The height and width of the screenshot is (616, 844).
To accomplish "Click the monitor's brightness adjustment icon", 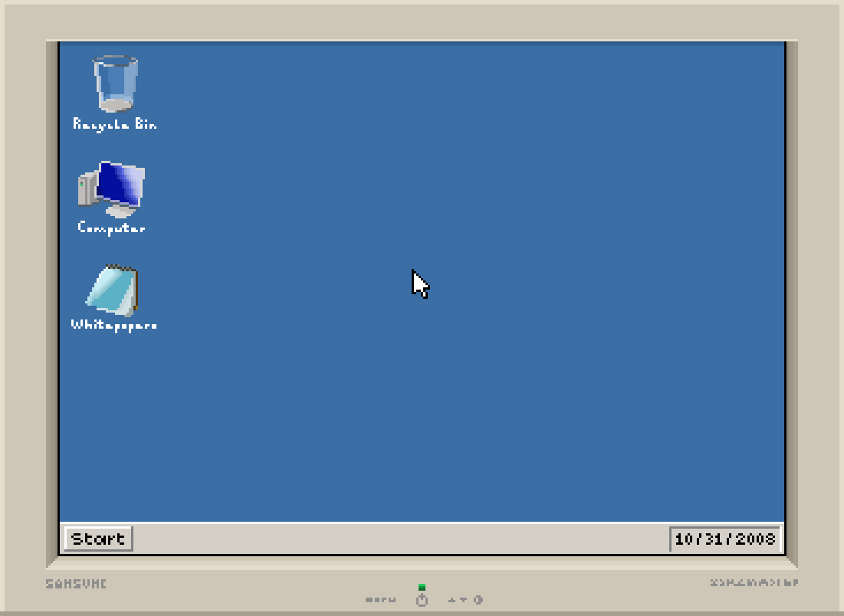I will (477, 600).
